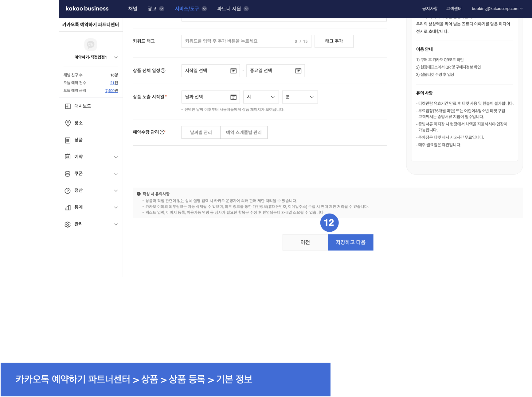
Task: Click the help icon beside 예약수량 관리
Action: [x=162, y=132]
